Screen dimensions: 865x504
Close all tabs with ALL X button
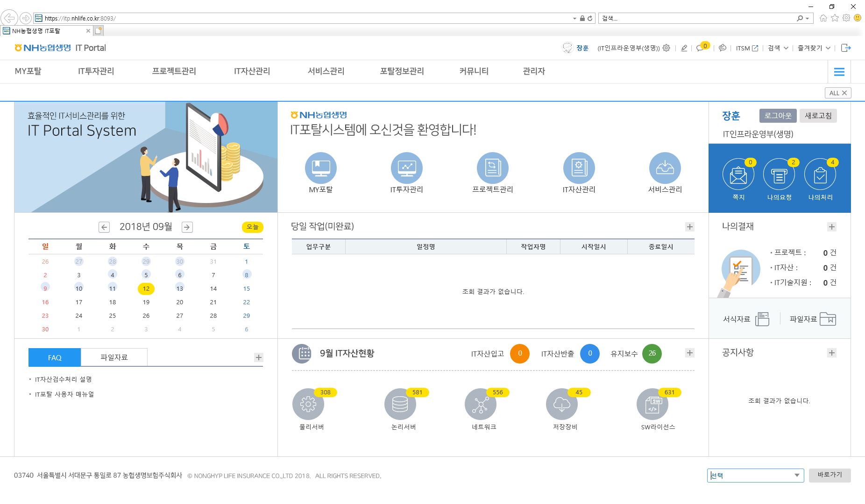point(838,93)
